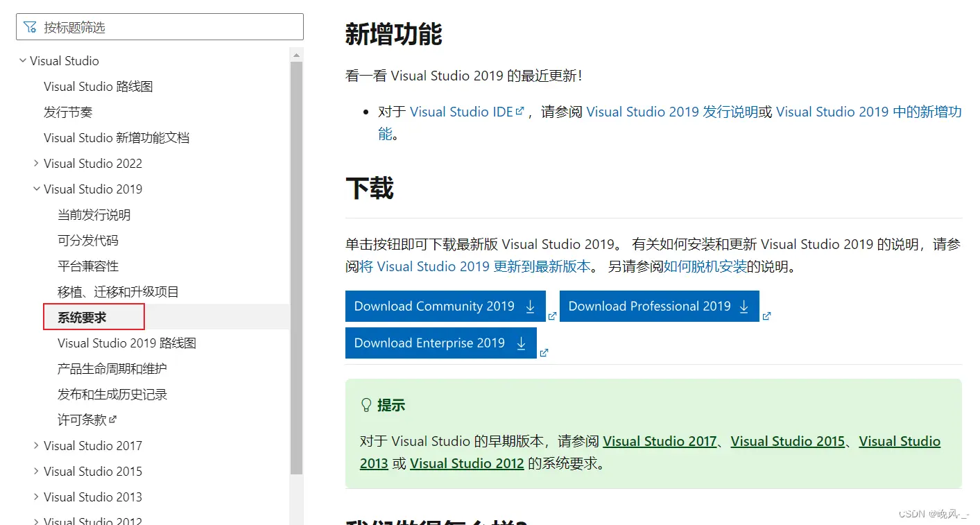Open 发行节奏 in the sidebar

[68, 112]
